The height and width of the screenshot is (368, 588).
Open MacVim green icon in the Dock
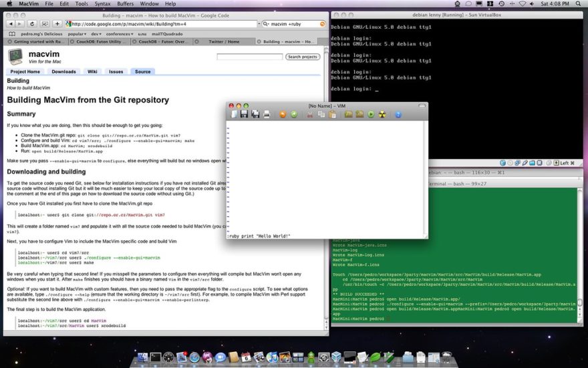388,357
